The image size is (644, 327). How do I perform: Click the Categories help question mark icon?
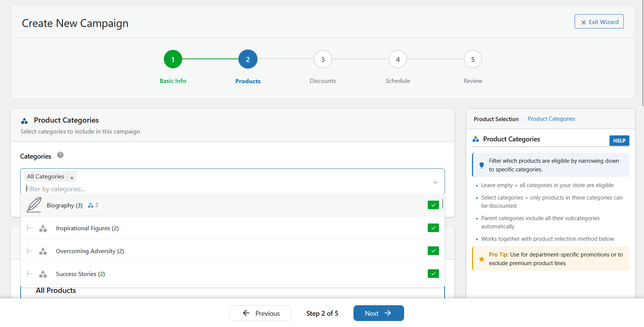60,155
